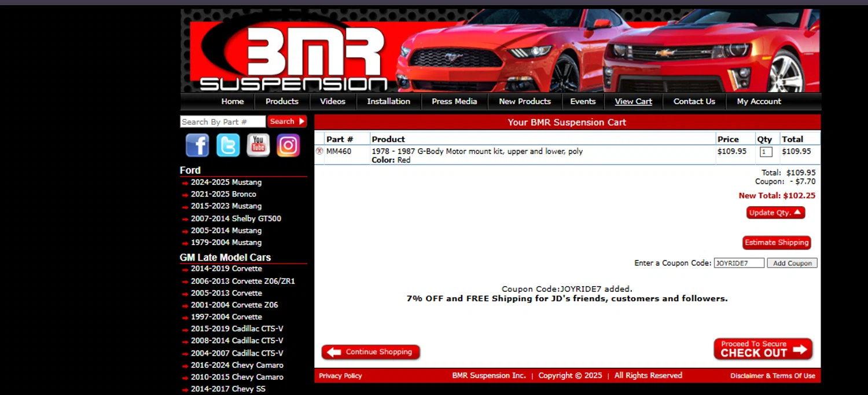Click the Coupon Code:JOYRIDE7 added message
The width and height of the screenshot is (868, 395).
click(x=567, y=289)
